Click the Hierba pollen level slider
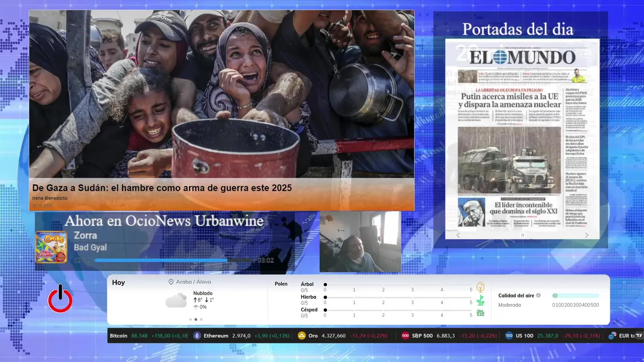The image size is (644, 362). [x=398, y=297]
